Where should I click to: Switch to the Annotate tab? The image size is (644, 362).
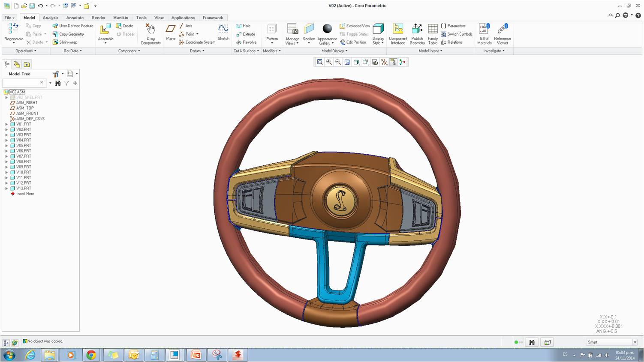(x=75, y=18)
